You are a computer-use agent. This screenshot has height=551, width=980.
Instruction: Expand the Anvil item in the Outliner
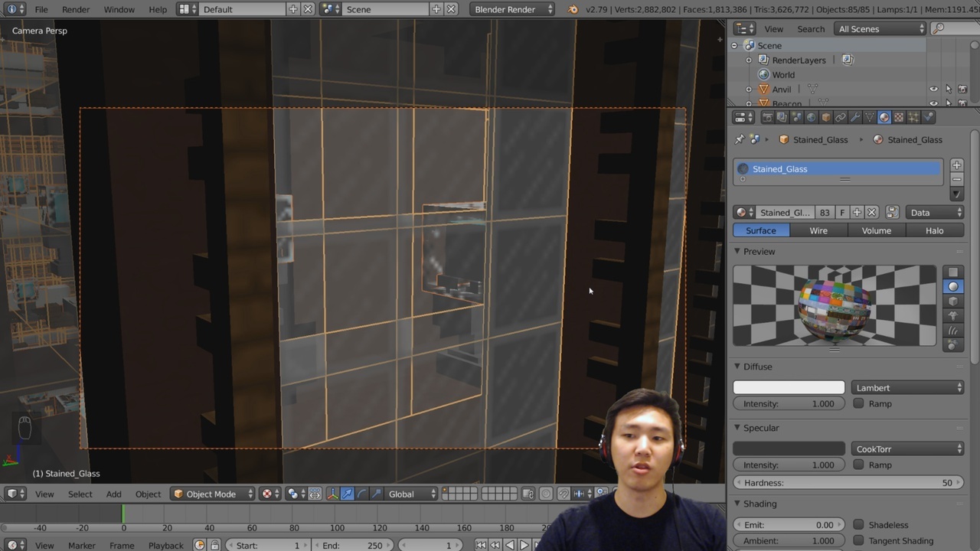(749, 89)
